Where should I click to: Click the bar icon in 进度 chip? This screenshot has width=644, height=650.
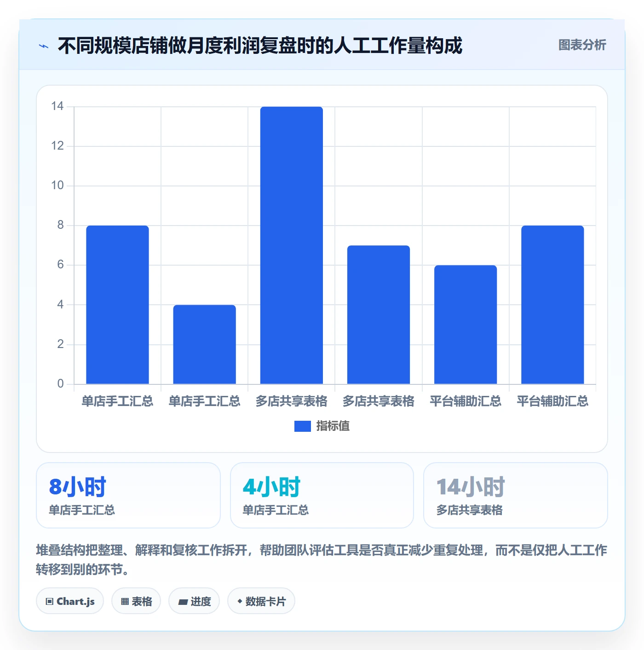tap(183, 602)
